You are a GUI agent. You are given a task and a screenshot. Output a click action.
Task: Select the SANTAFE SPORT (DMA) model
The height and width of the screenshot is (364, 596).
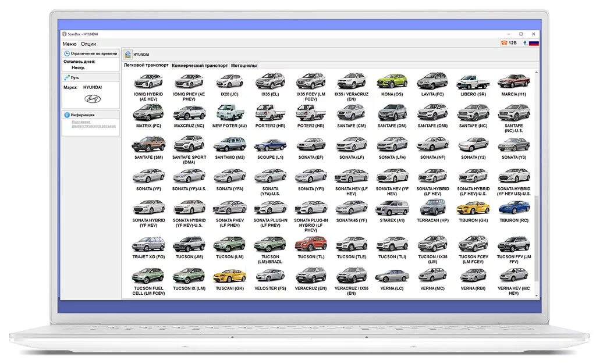[189, 150]
